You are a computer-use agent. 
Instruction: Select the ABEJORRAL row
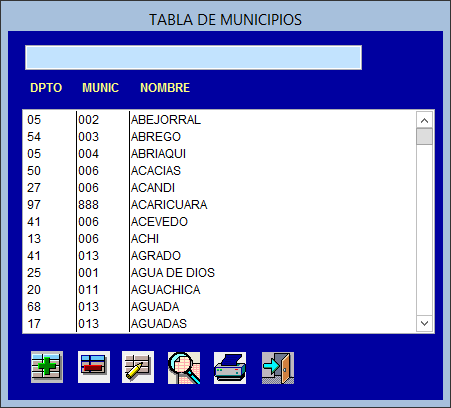click(x=219, y=120)
